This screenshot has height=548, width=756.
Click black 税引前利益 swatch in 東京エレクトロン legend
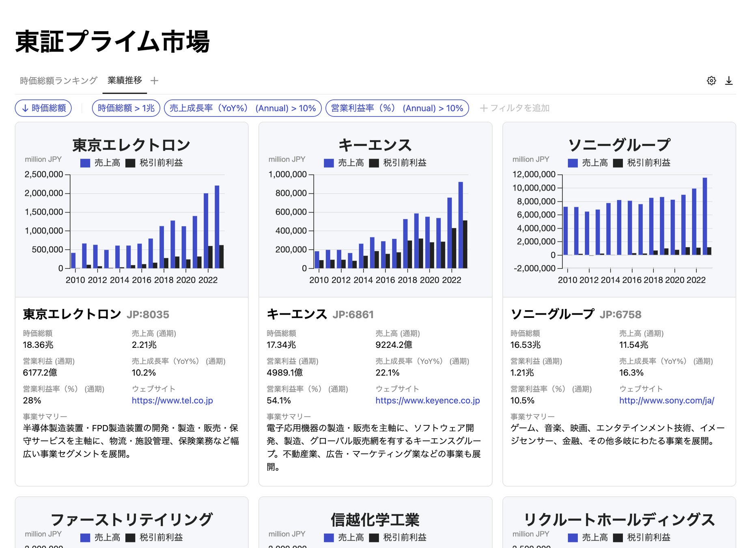(x=130, y=163)
